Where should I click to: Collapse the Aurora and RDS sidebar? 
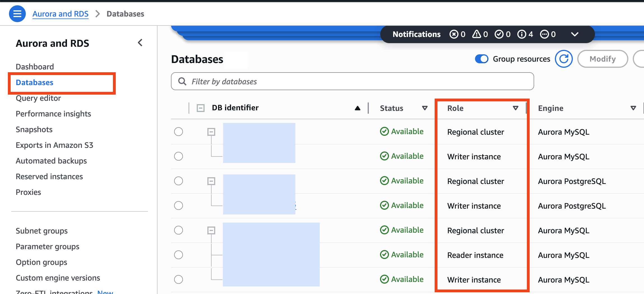coord(140,43)
